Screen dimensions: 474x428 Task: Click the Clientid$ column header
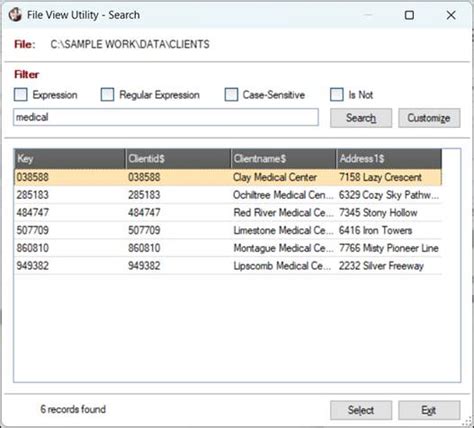[x=178, y=158]
